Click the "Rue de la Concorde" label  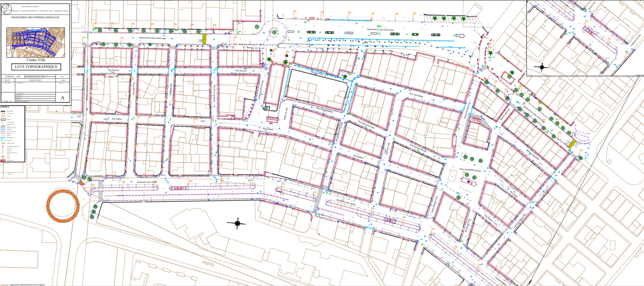(214, 94)
